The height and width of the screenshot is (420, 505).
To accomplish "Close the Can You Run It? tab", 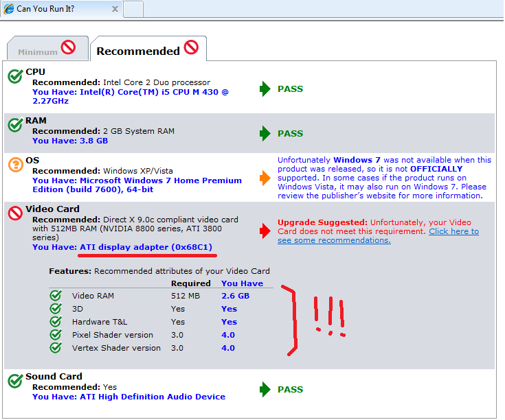I will click(x=115, y=9).
